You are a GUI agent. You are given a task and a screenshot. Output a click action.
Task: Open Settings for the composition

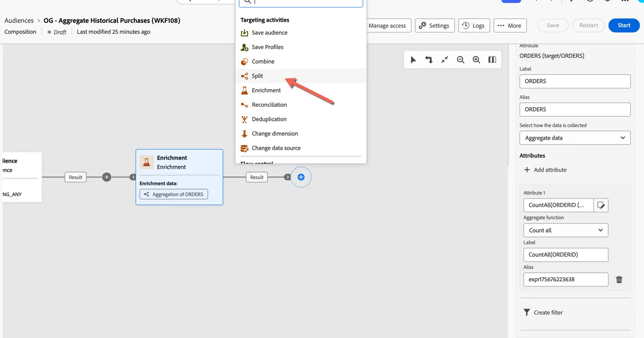[435, 25]
